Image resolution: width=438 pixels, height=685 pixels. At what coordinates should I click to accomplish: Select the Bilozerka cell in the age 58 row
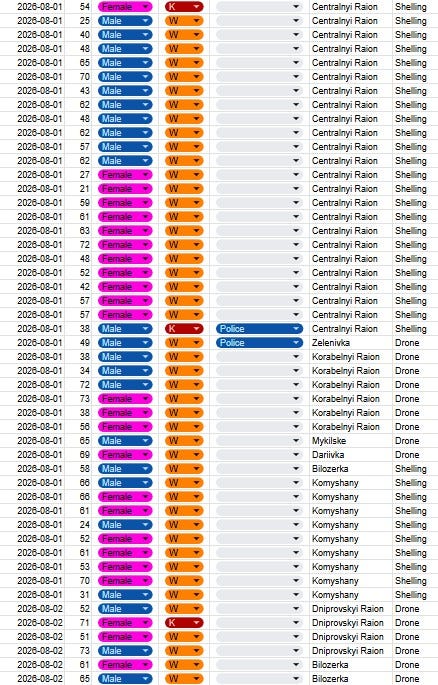tap(351, 469)
